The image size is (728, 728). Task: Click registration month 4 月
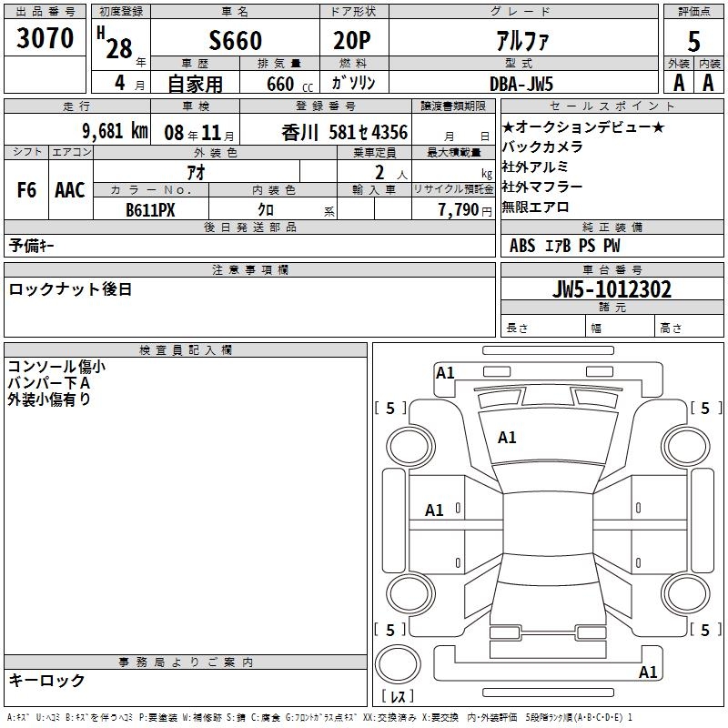coord(129,83)
